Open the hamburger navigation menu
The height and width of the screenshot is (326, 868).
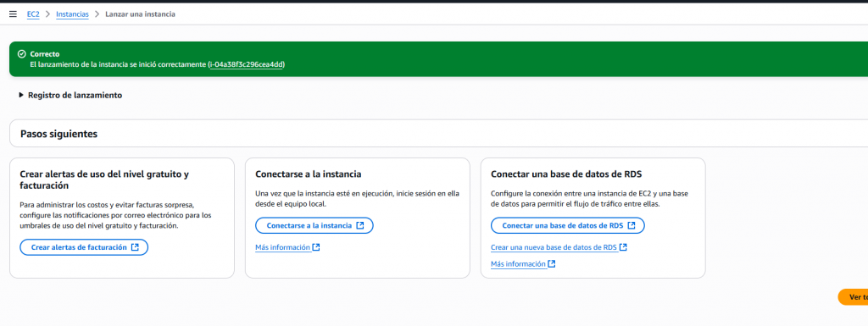(14, 14)
